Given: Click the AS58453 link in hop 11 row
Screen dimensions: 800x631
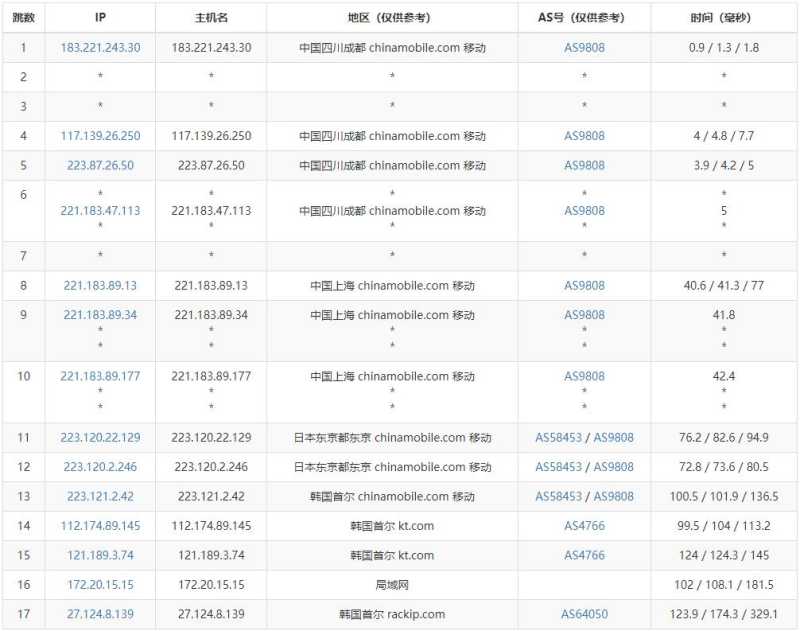Looking at the screenshot, I should click(x=559, y=438).
